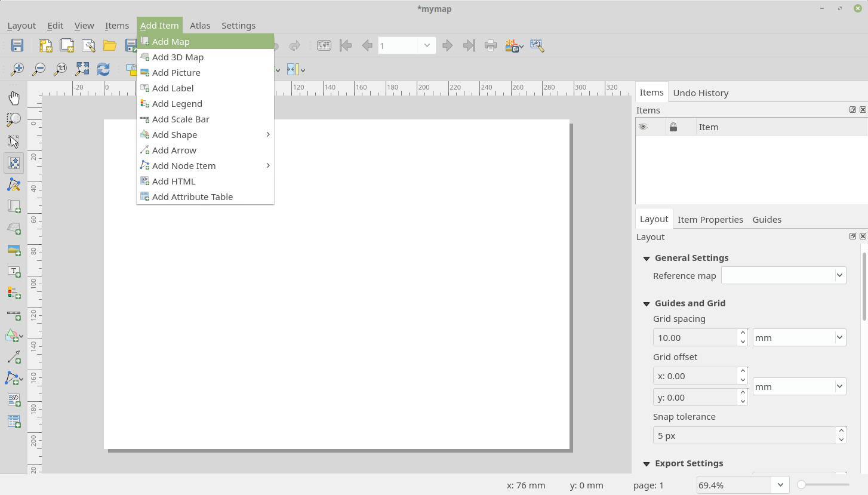
Task: Click the Previous Feature arrow icon
Action: click(x=367, y=45)
